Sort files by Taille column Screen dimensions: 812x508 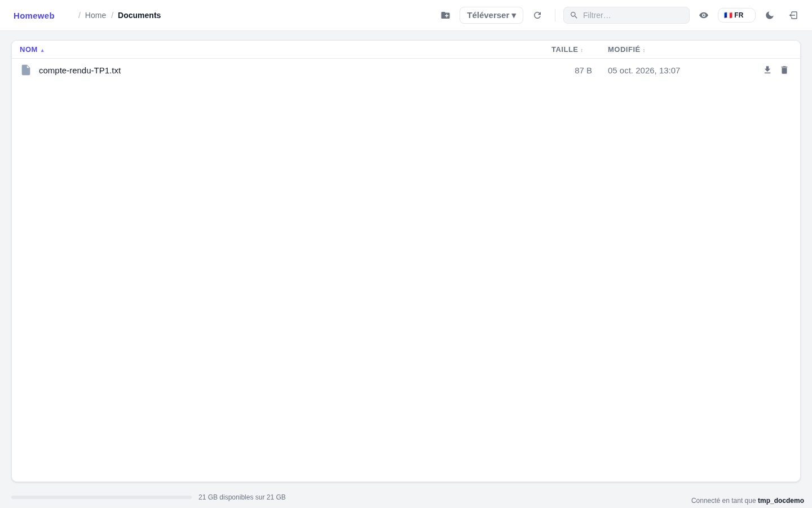pos(567,50)
